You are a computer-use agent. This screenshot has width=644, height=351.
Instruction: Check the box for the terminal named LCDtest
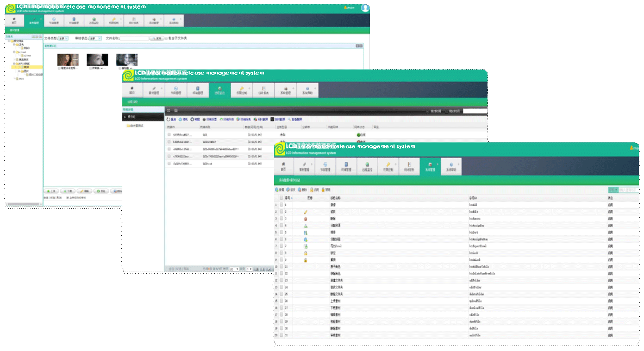[x=169, y=163]
